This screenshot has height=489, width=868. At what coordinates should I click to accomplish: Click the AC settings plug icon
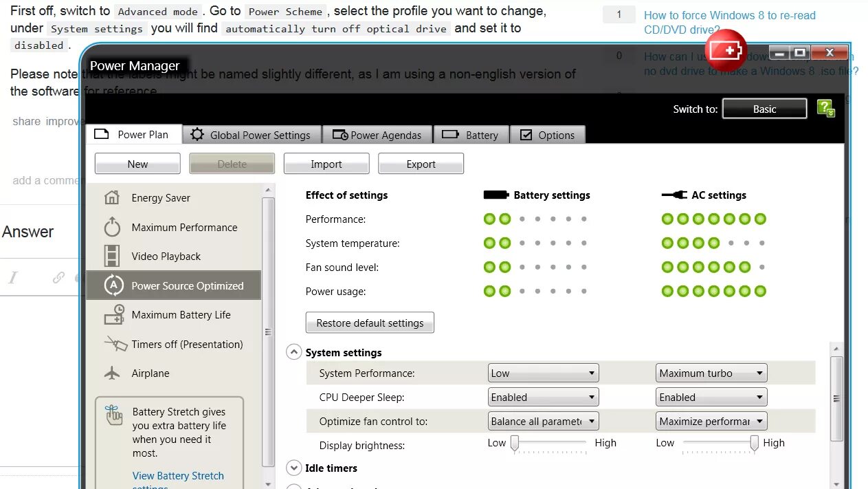674,195
